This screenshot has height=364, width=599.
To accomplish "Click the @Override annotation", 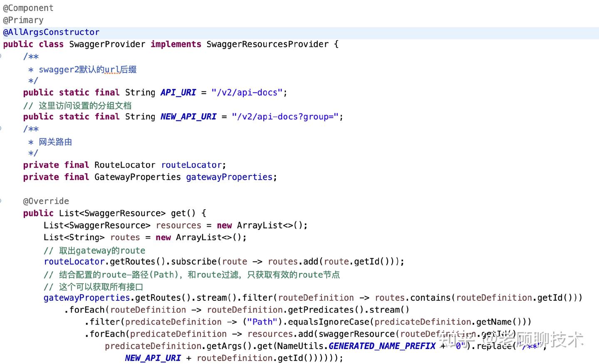I will click(x=46, y=201).
